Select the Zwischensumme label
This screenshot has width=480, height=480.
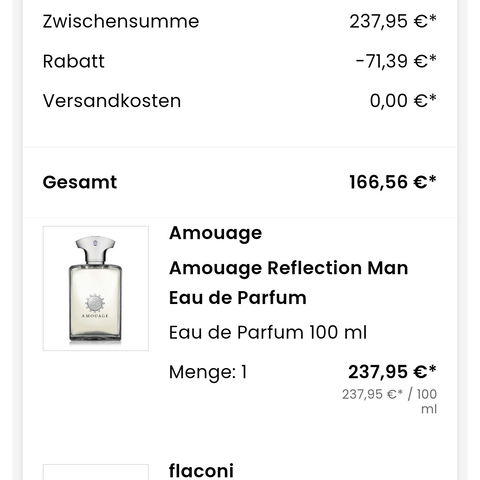click(121, 21)
